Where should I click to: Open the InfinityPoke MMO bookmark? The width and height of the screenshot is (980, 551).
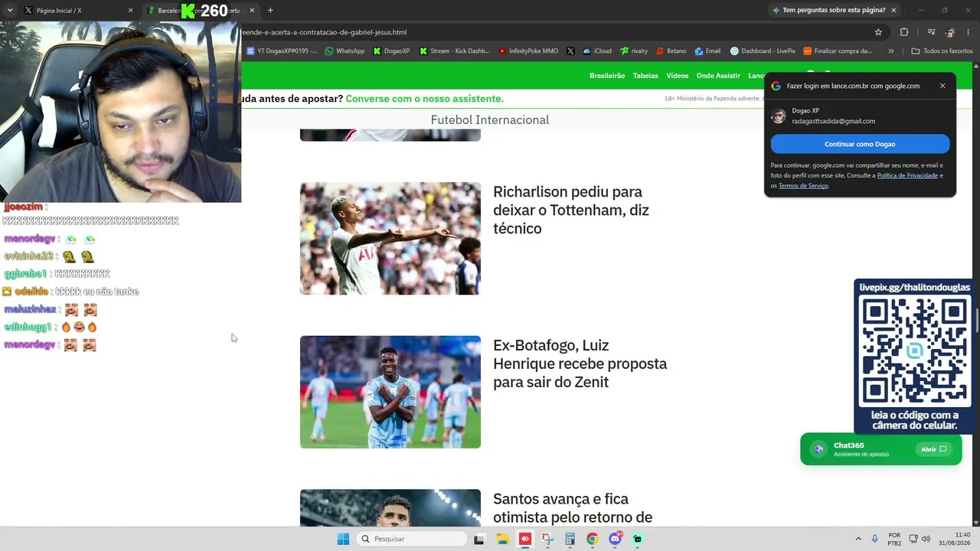pyautogui.click(x=528, y=51)
